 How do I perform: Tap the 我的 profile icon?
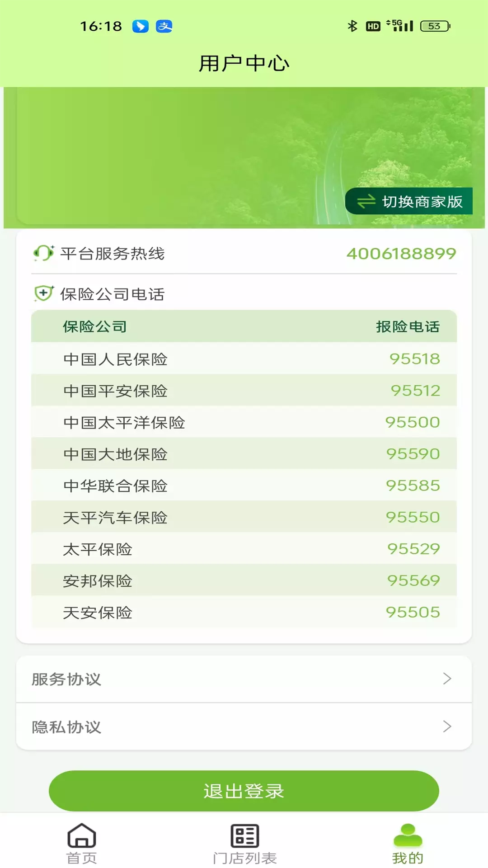coord(408,835)
